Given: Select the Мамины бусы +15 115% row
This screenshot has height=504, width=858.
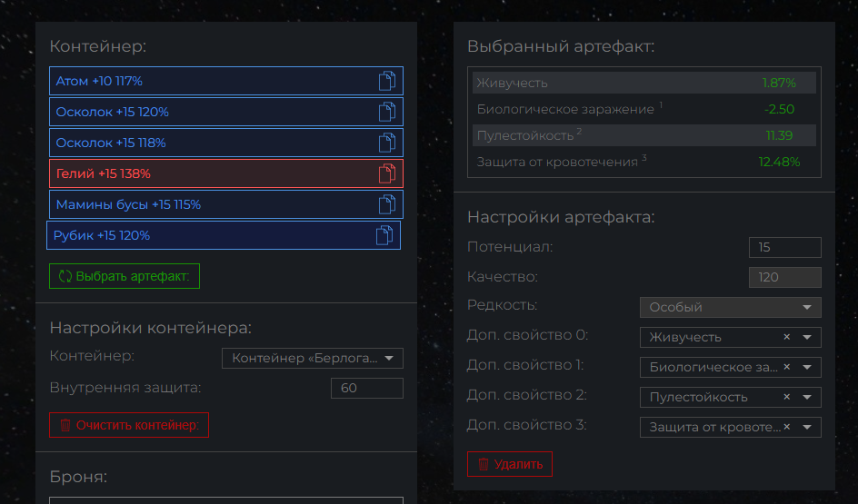Looking at the screenshot, I should [x=226, y=204].
